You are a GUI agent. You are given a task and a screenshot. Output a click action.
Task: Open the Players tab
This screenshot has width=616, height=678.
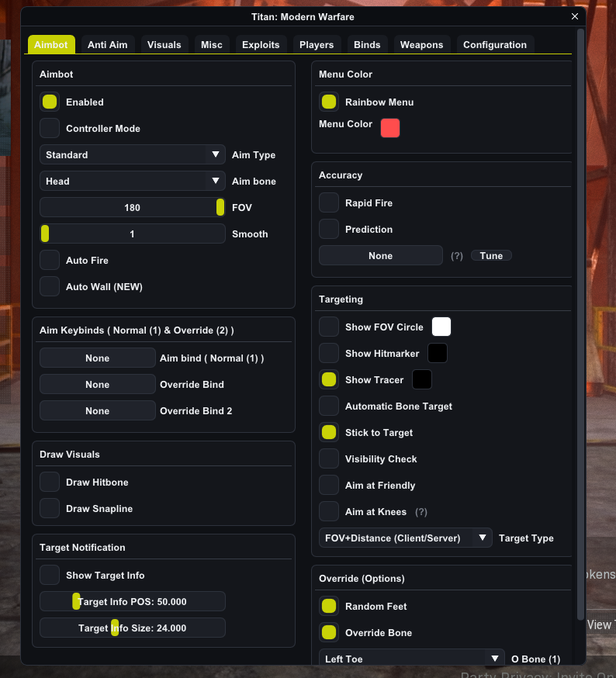(x=317, y=44)
